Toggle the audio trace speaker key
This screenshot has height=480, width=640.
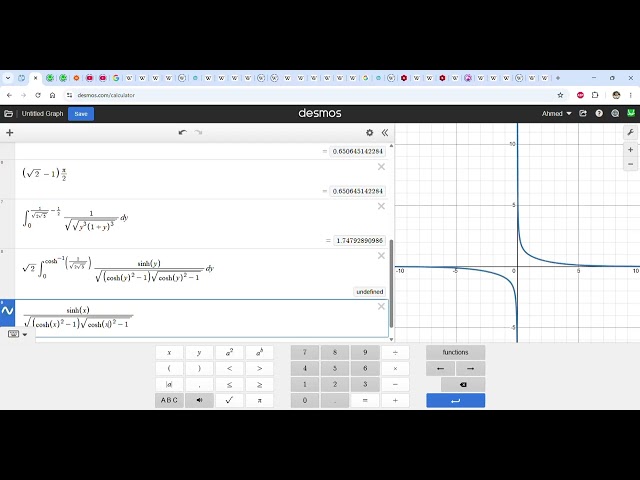pos(199,400)
